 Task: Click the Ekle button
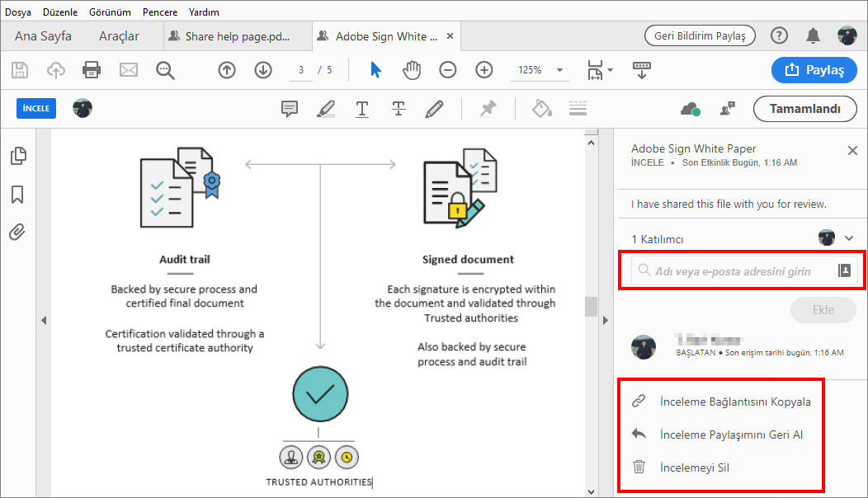point(823,310)
